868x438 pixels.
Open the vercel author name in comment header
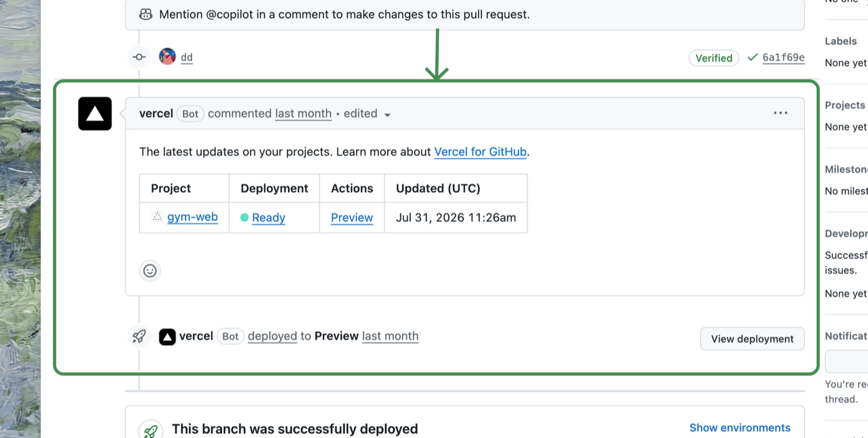(x=156, y=113)
